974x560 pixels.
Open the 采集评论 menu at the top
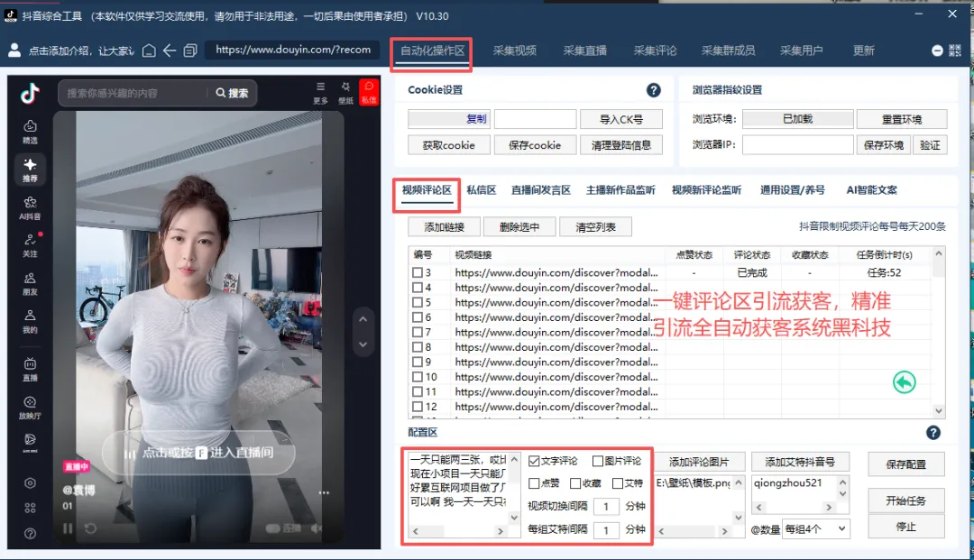coord(655,50)
